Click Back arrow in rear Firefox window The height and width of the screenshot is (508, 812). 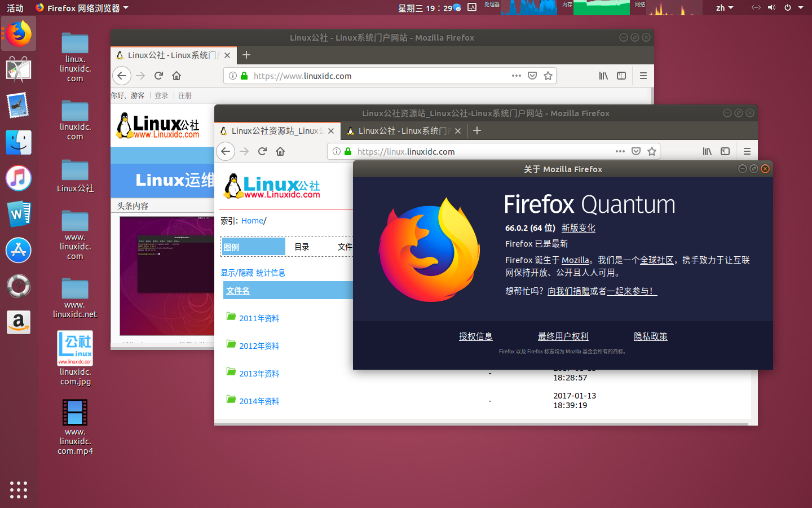coord(122,76)
